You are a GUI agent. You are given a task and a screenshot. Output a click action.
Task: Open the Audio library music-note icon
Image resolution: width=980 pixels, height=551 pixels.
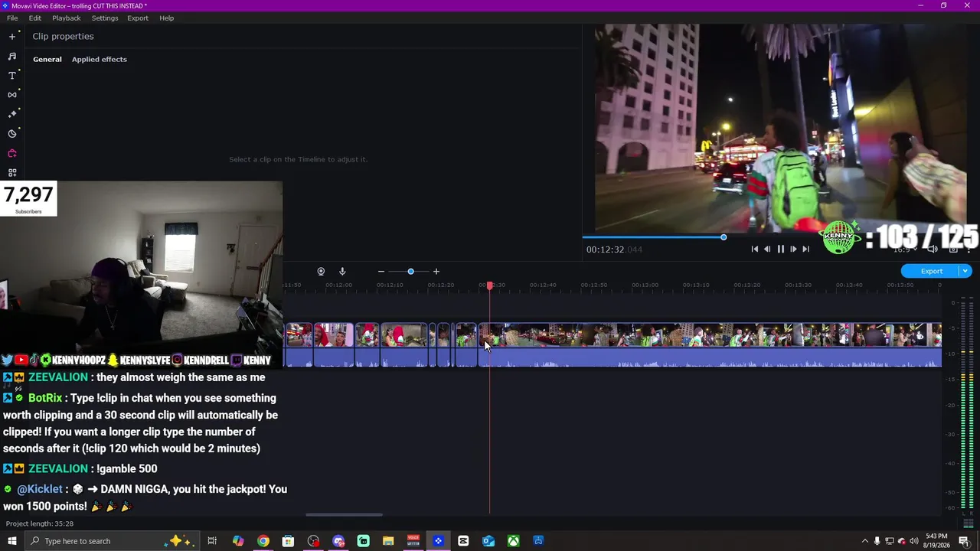[x=11, y=56]
